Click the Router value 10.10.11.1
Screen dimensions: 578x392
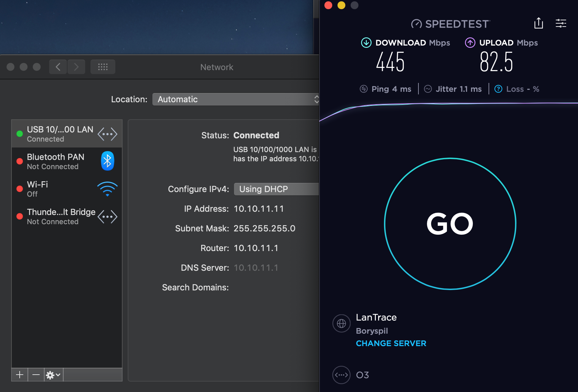[256, 248]
